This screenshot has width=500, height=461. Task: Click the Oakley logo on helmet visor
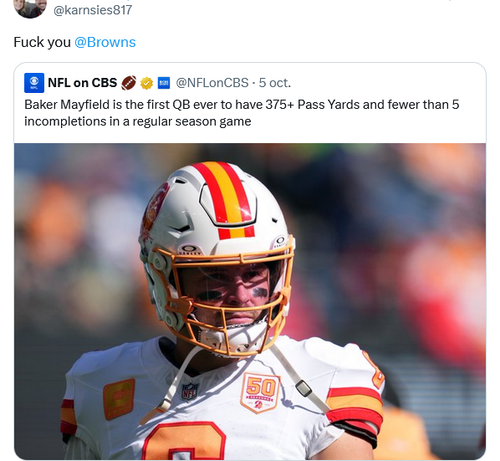[x=189, y=249]
